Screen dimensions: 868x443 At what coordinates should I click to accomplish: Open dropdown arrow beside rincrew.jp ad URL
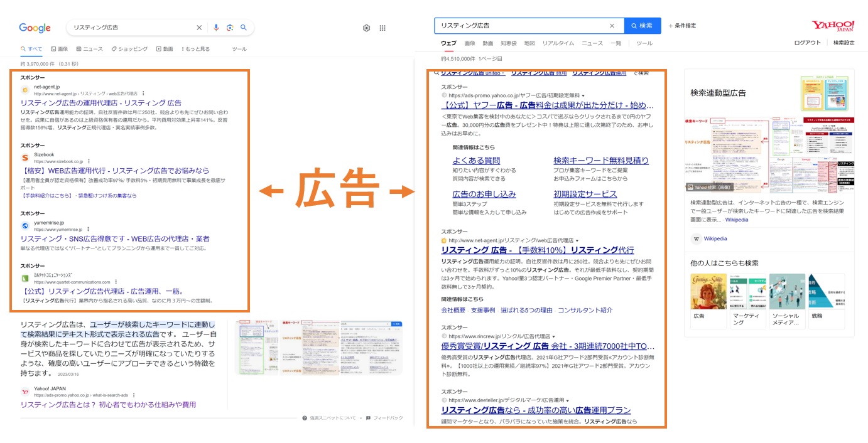(x=553, y=337)
